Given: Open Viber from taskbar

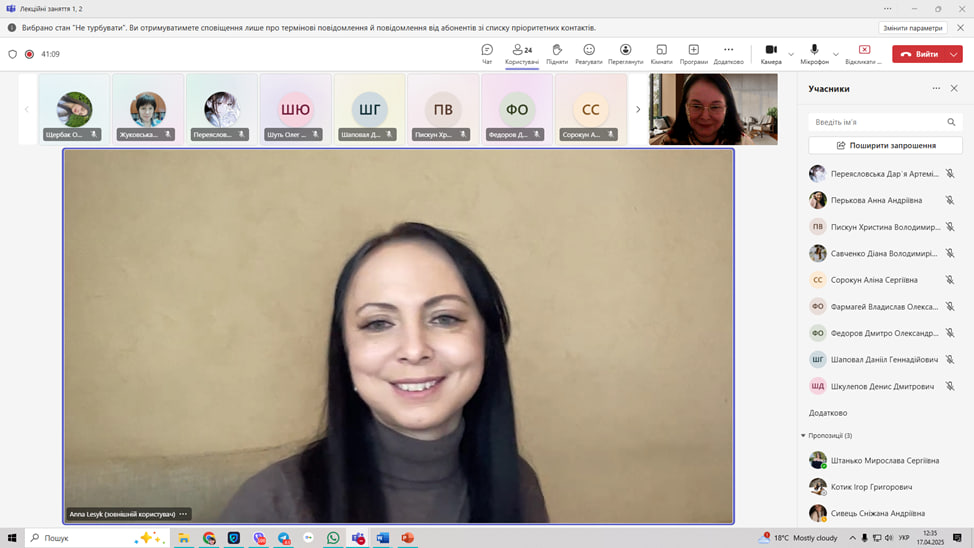Looking at the screenshot, I should coord(259,538).
